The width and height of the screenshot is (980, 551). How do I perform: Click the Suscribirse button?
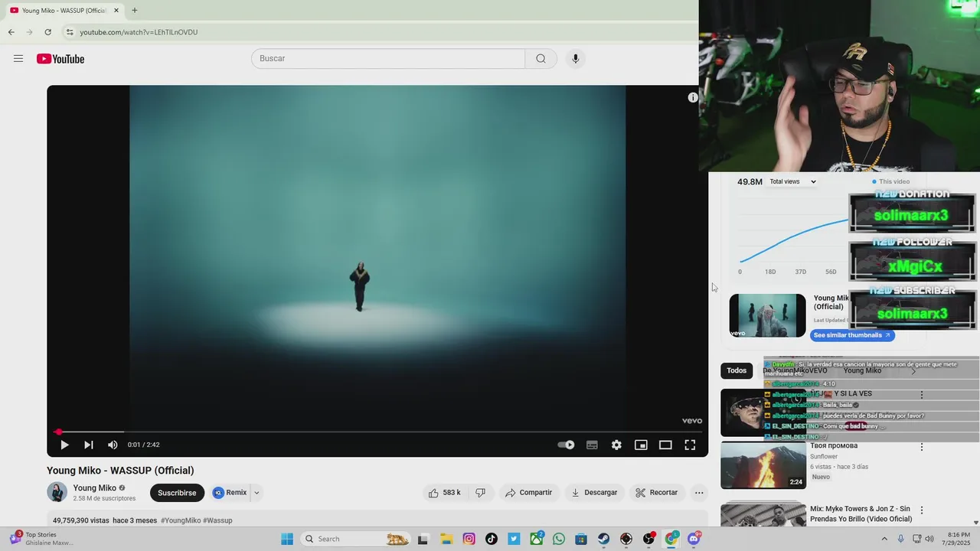(x=177, y=493)
